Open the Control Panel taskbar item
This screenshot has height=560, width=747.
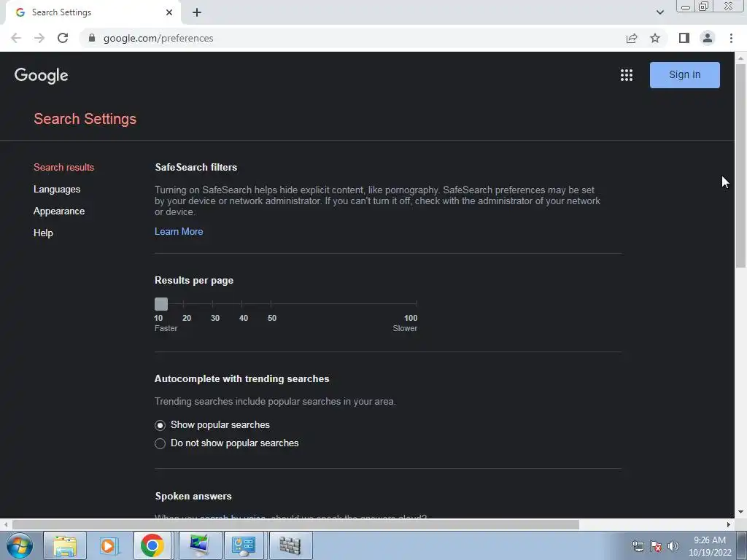pos(244,545)
